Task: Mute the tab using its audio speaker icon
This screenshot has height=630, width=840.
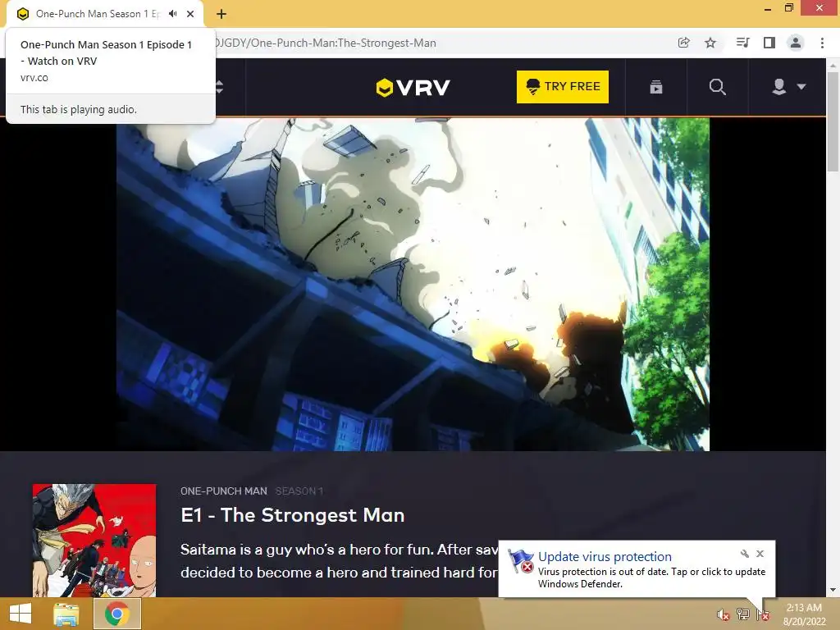Action: click(x=172, y=14)
